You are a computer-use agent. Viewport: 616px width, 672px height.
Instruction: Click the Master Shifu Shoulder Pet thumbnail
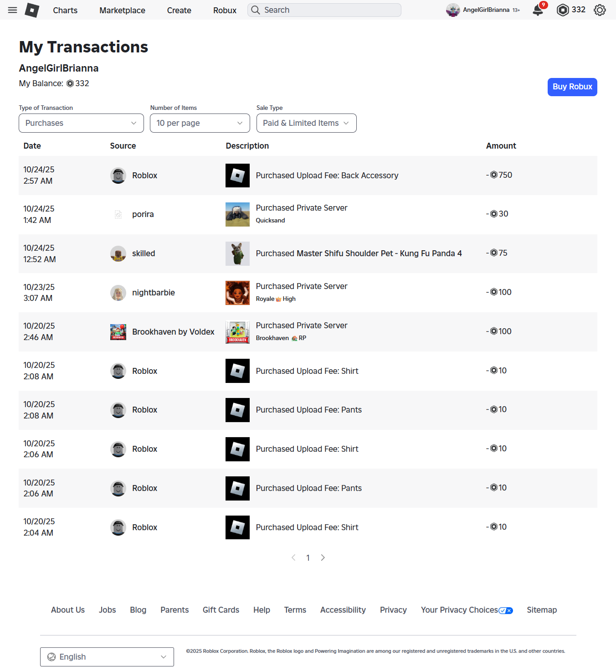(x=237, y=253)
